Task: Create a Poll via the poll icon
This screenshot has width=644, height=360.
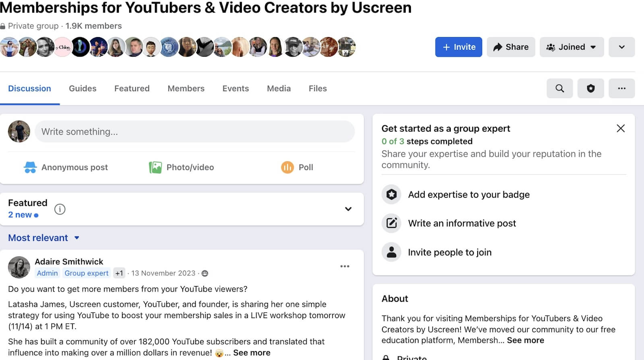Action: (x=287, y=167)
